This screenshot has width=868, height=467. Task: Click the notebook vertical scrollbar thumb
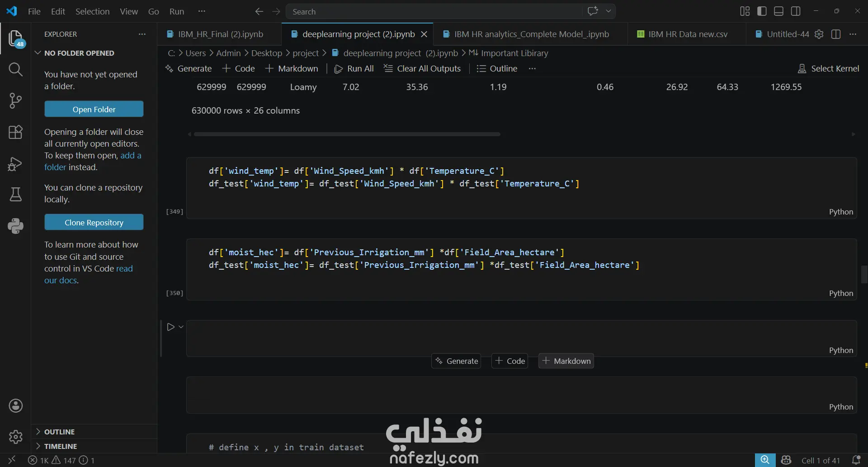pos(864,274)
